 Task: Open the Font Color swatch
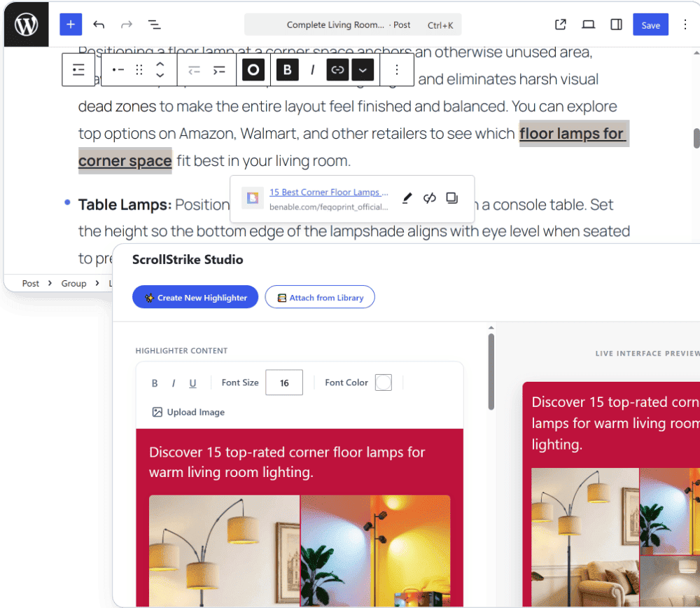point(384,382)
